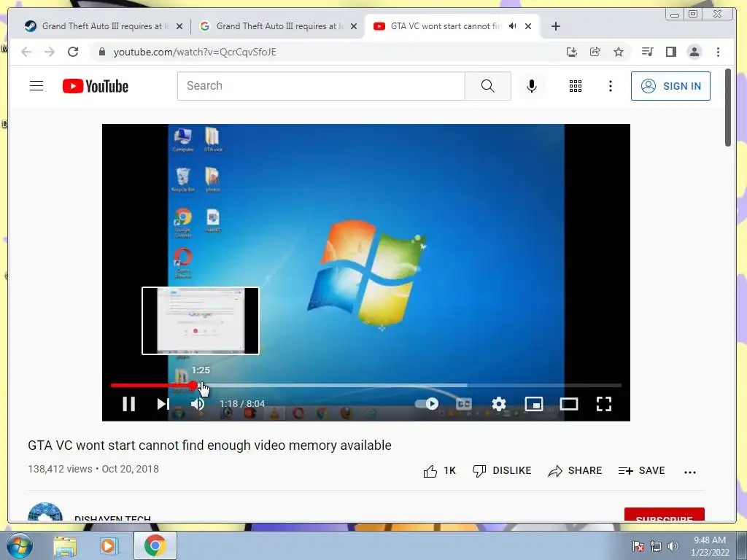This screenshot has width=747, height=560.
Task: Seek on the video progress bar
Action: point(366,385)
